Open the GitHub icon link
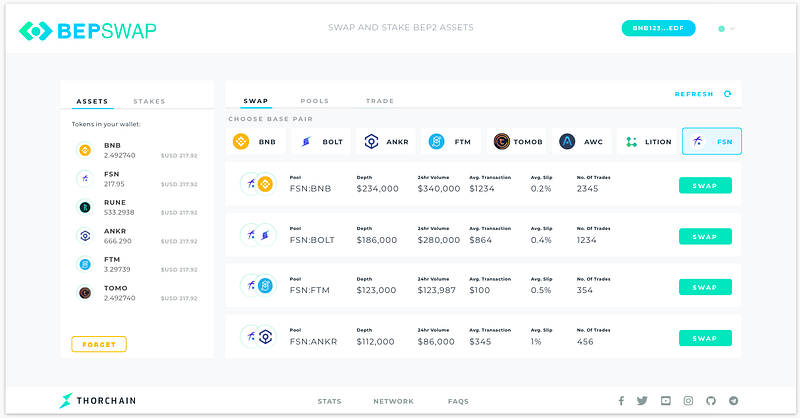Viewport: 800px width, 418px height. coord(711,401)
